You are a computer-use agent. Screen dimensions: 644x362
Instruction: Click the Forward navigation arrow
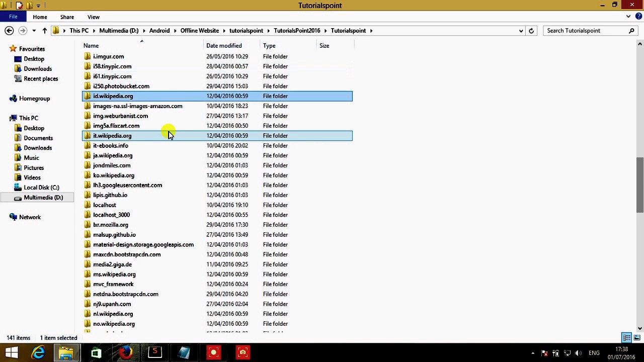(22, 31)
